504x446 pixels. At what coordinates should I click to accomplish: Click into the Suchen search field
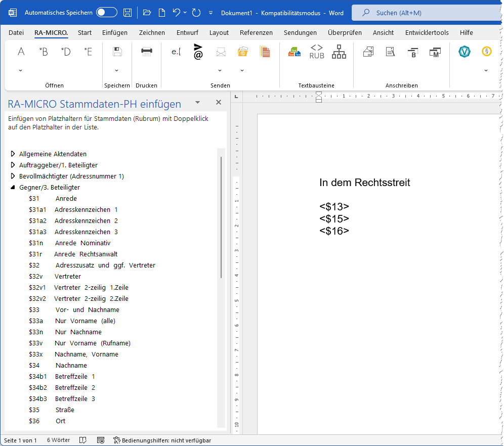click(427, 13)
